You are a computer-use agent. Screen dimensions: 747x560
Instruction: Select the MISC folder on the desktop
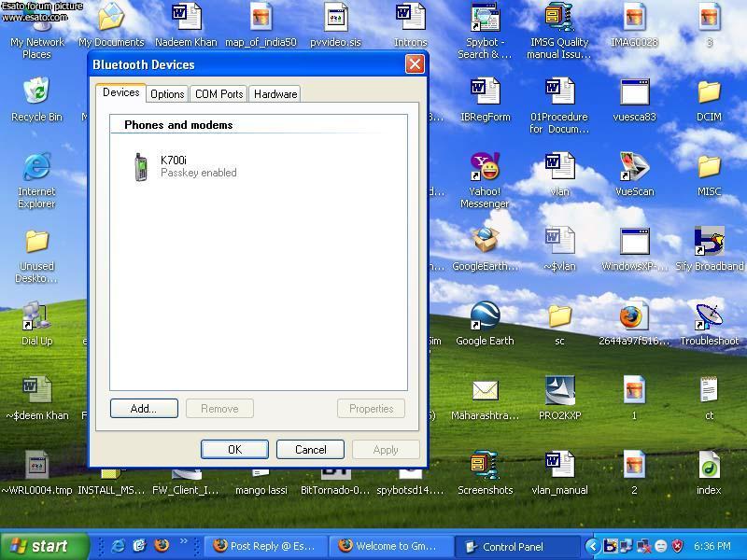[x=709, y=167]
